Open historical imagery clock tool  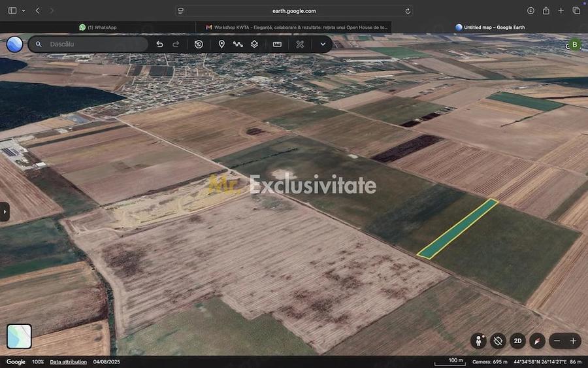click(x=199, y=44)
